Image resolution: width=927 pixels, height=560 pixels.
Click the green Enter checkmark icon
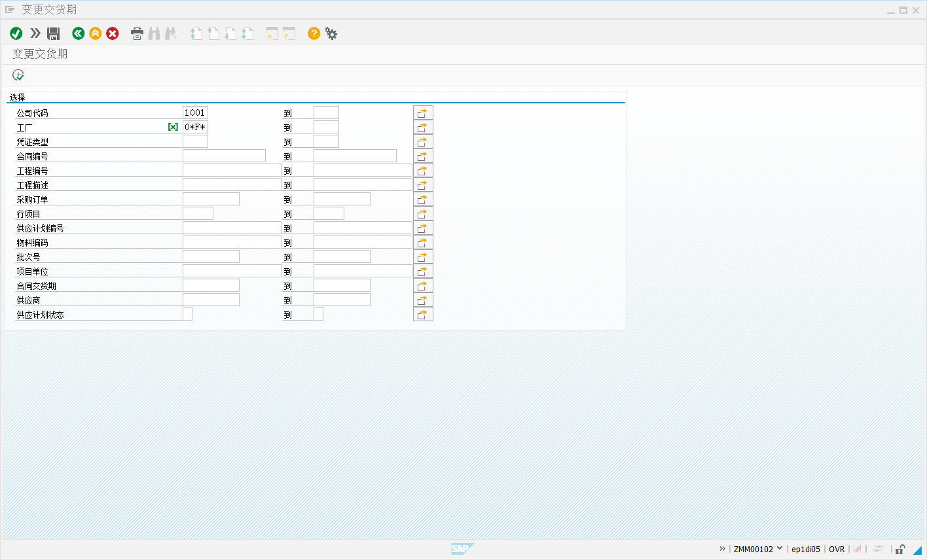[x=16, y=33]
